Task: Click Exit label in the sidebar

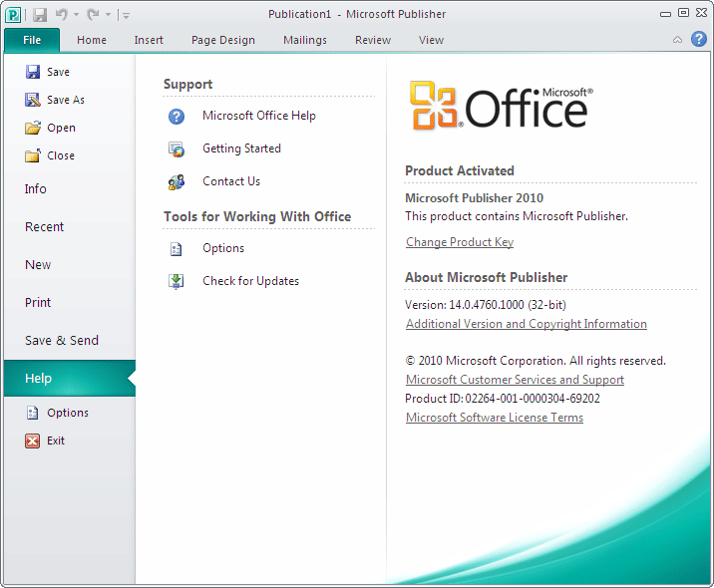Action: pos(56,441)
